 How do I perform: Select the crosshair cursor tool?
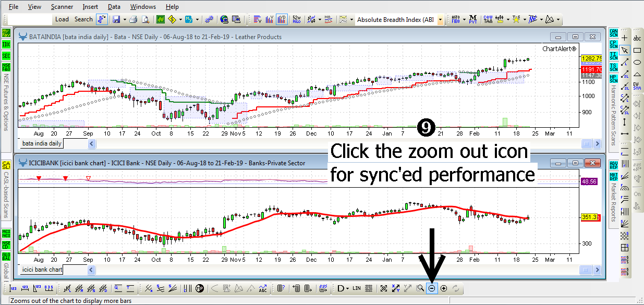pos(625,38)
